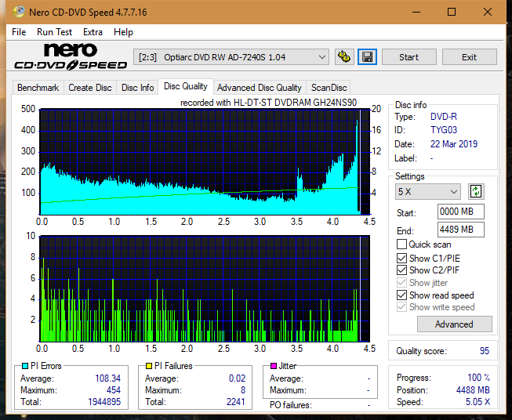The height and width of the screenshot is (420, 512).
Task: Toggle Show C2/PIF checkbox
Action: click(x=401, y=270)
